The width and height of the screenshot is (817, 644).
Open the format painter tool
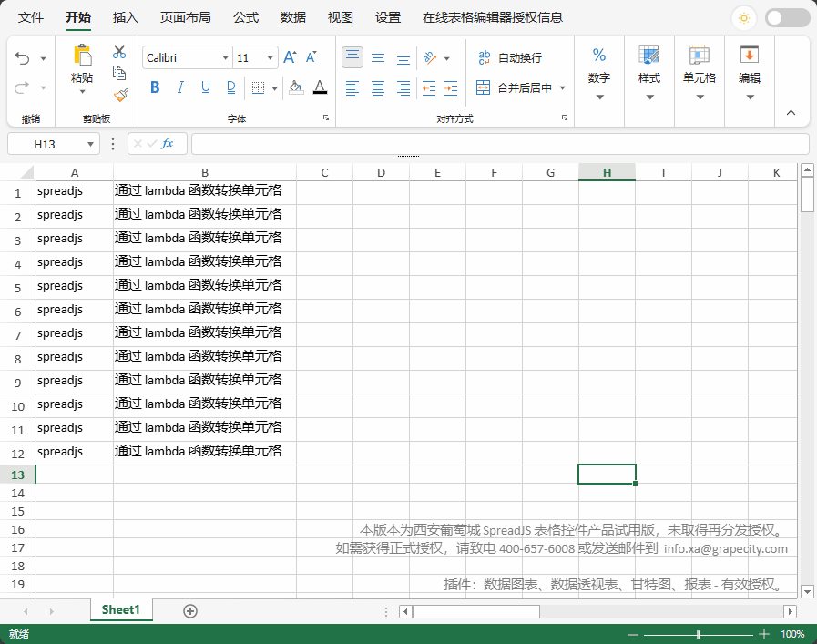click(118, 95)
